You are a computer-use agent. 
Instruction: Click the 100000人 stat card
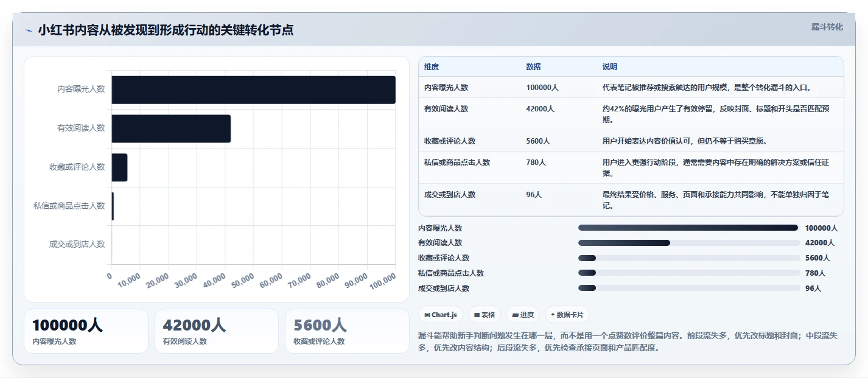86,331
